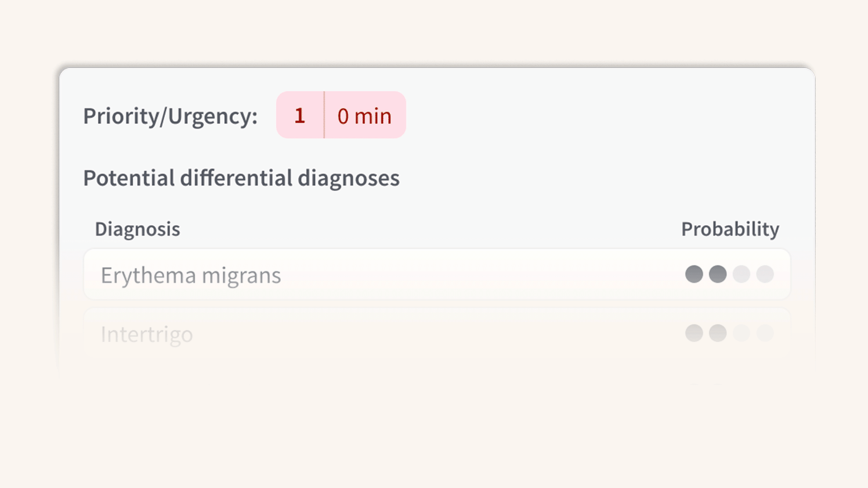This screenshot has width=868, height=488.
Task: Click the divider inside the pink priority pill
Action: [324, 115]
